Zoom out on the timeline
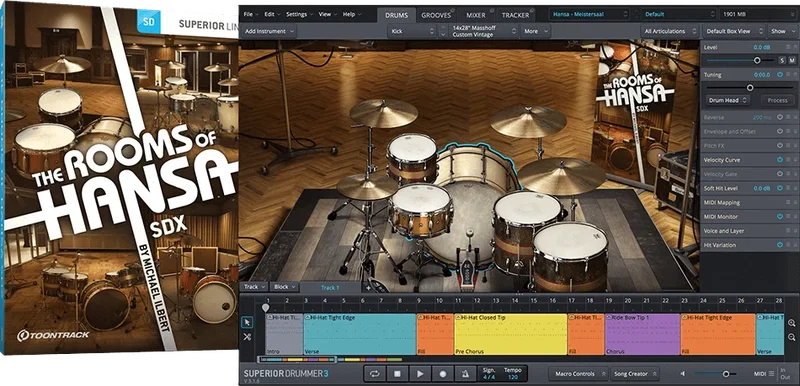800x386 pixels. (791, 337)
